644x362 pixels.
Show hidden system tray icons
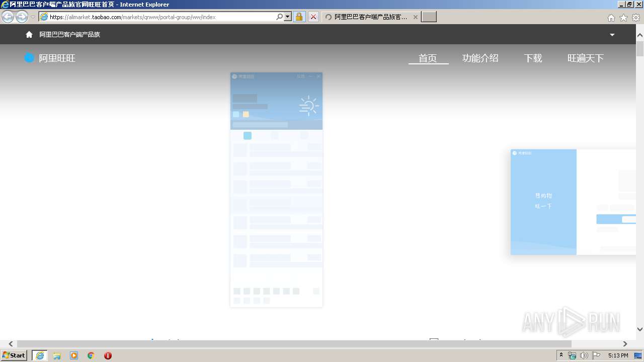click(x=561, y=355)
